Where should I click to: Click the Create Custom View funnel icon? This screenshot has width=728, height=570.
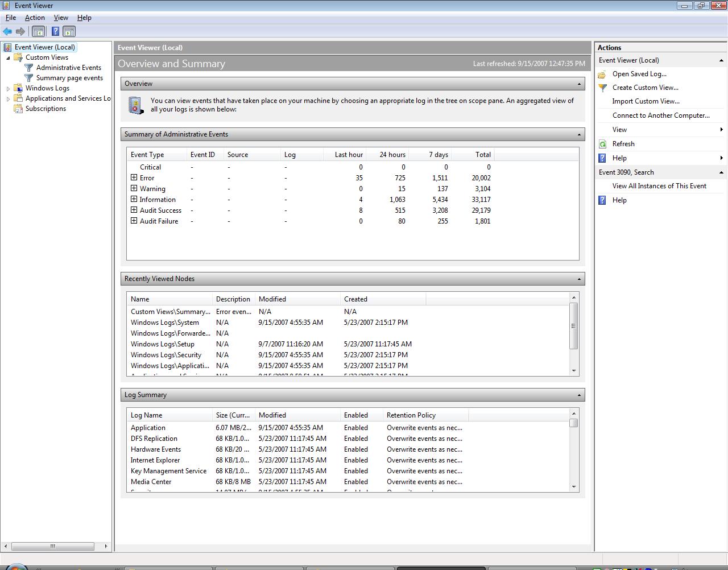602,88
